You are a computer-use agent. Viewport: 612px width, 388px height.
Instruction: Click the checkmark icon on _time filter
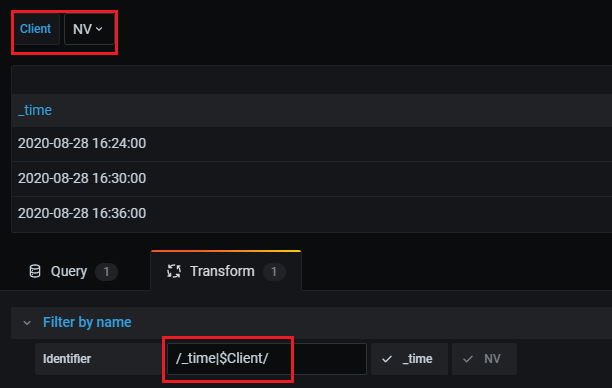(386, 359)
